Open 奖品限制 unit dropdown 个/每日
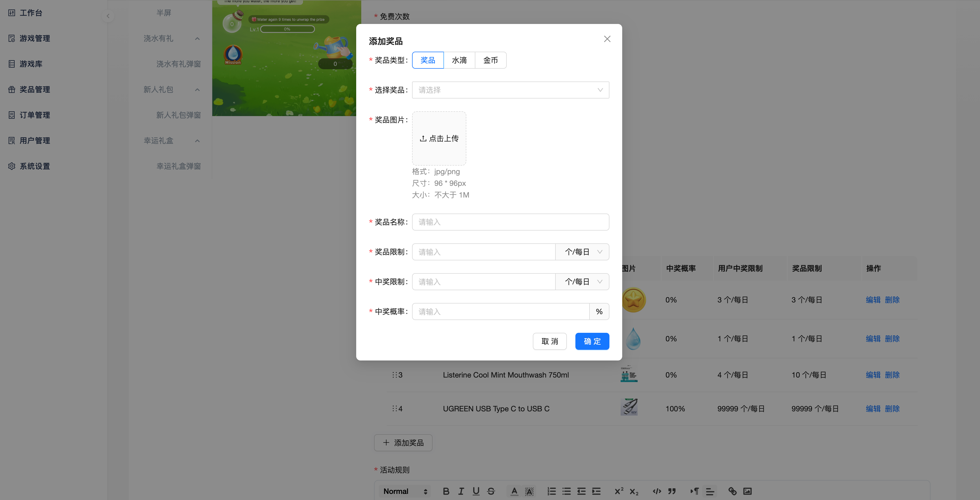Image resolution: width=980 pixels, height=500 pixels. point(582,252)
